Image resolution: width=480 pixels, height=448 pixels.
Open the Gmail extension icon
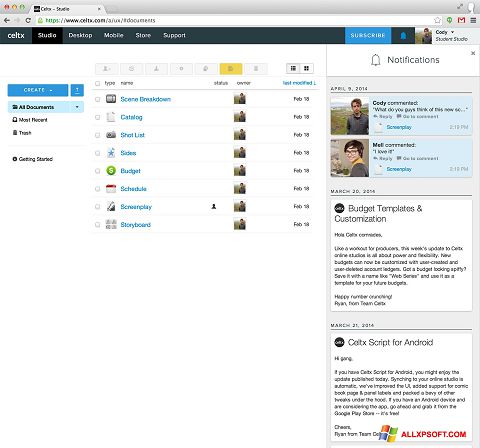pos(462,20)
